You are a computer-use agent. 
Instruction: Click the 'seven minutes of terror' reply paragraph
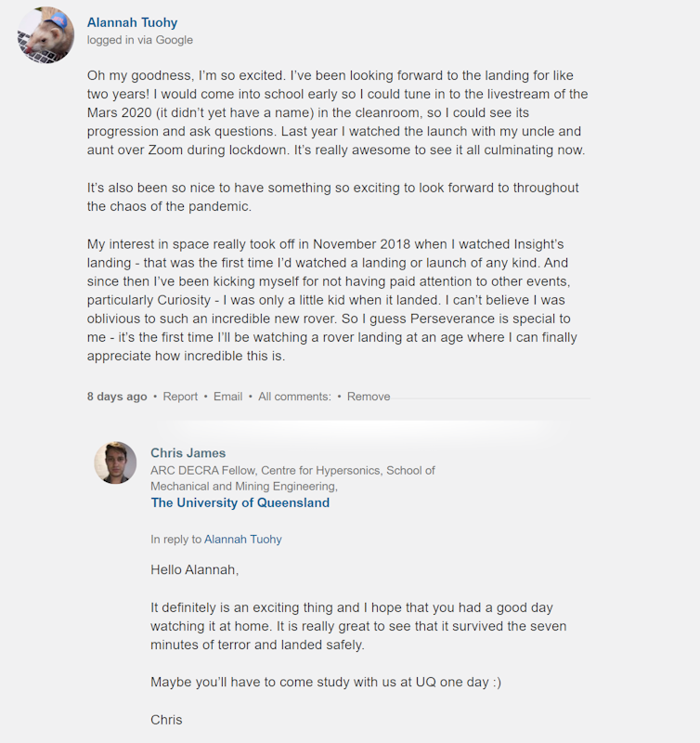[358, 626]
